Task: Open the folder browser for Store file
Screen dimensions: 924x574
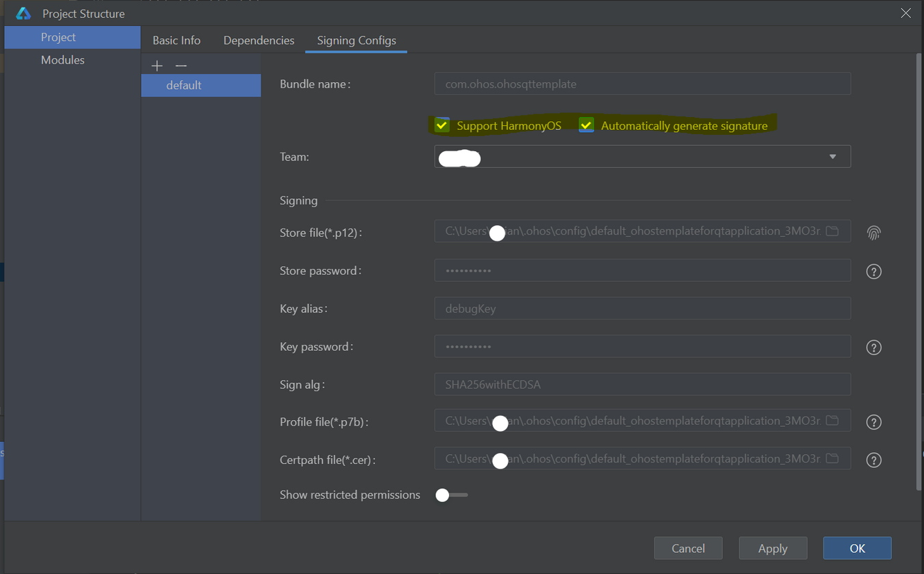Action: [x=832, y=231]
